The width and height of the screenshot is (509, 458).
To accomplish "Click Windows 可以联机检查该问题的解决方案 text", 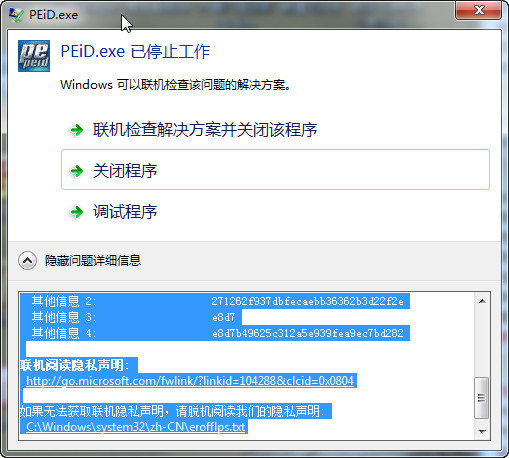I will point(176,85).
